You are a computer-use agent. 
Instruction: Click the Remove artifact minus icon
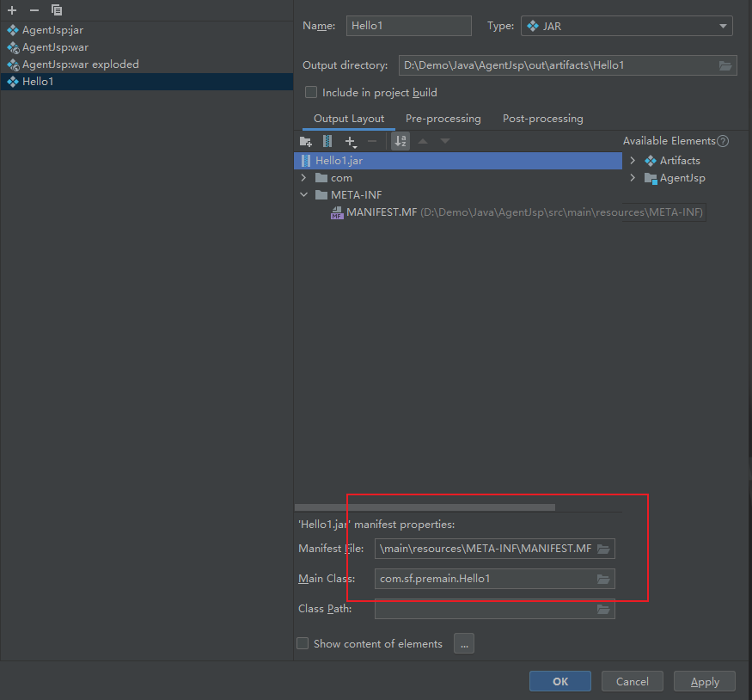tap(34, 10)
